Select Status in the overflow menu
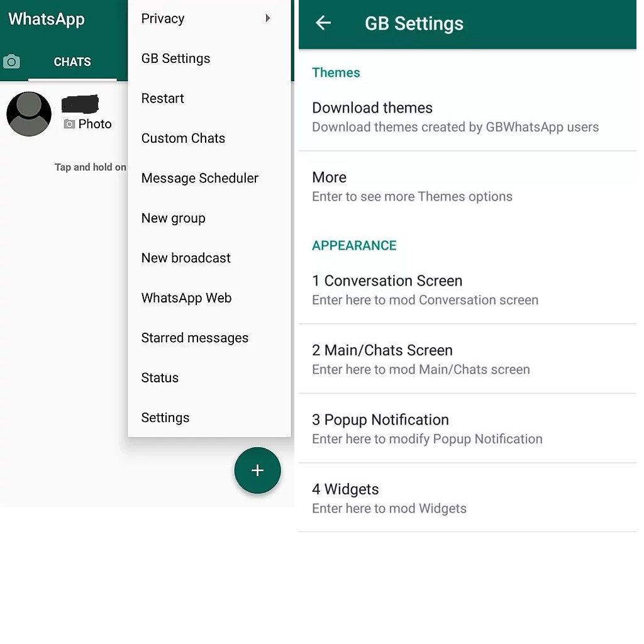Screen dimensions: 644x644 coord(209,377)
